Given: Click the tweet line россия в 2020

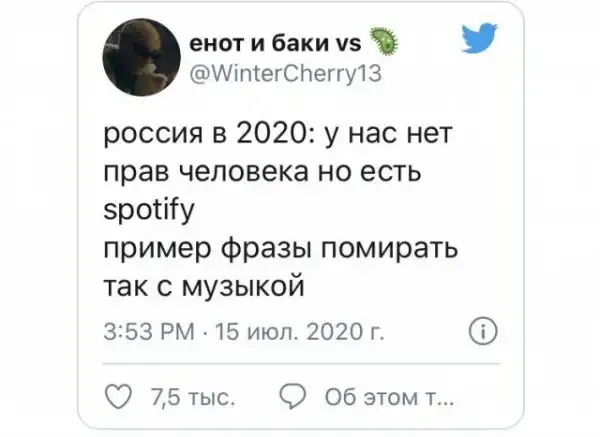Looking at the screenshot, I should pos(209,134).
